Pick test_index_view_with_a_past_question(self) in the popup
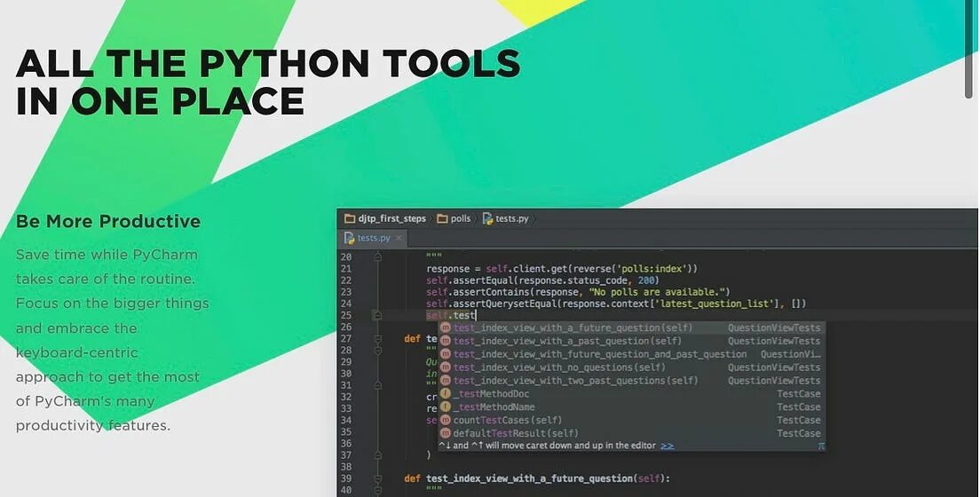Screen dimensions: 980x497 point(630,341)
